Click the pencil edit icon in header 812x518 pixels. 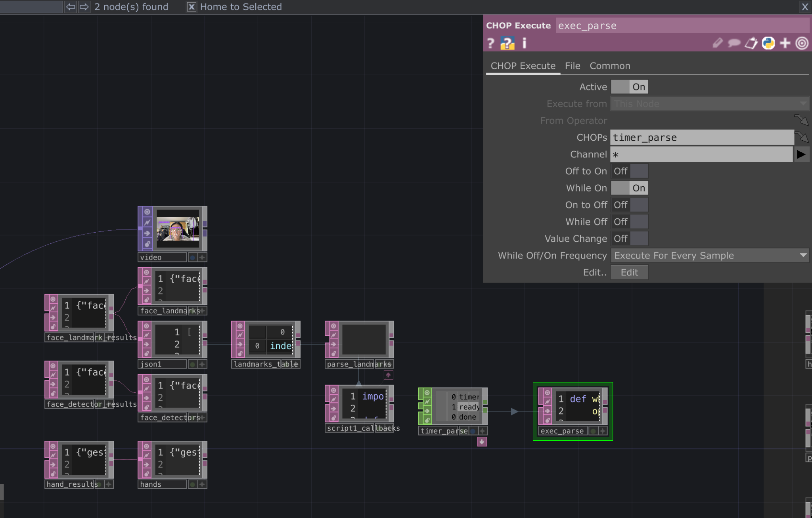[717, 43]
